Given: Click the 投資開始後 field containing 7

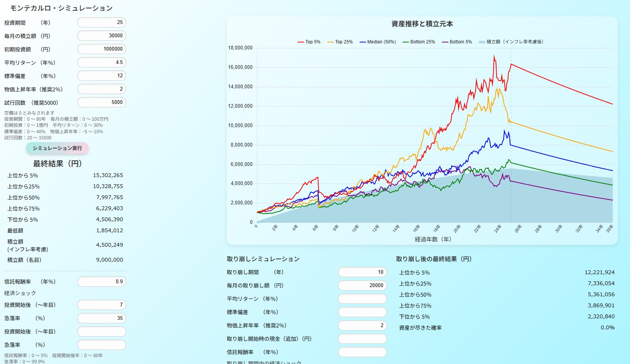Looking at the screenshot, I should 101,305.
